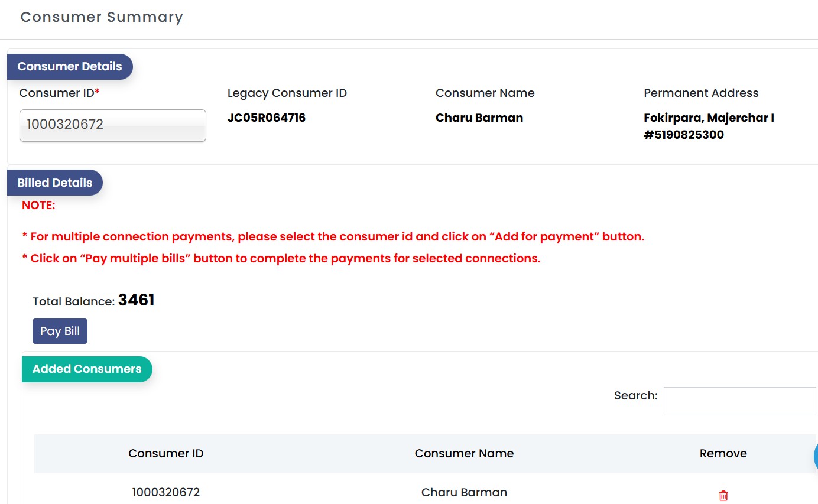Focus the Consumer ID input field

click(112, 125)
